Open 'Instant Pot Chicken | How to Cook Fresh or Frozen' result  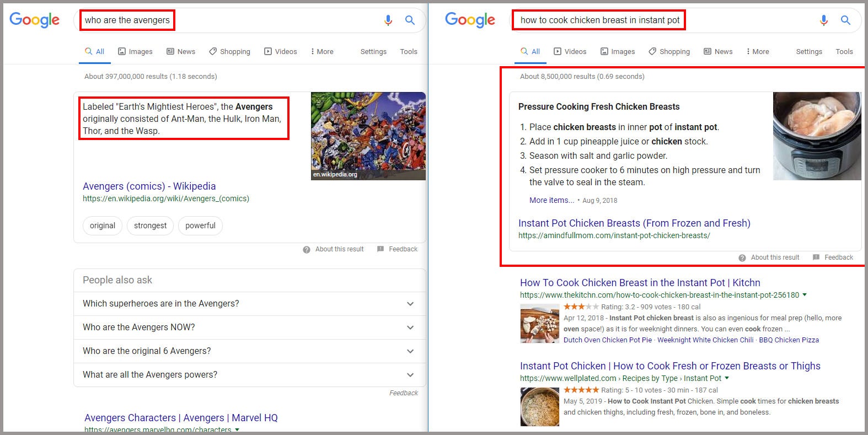[x=670, y=366]
